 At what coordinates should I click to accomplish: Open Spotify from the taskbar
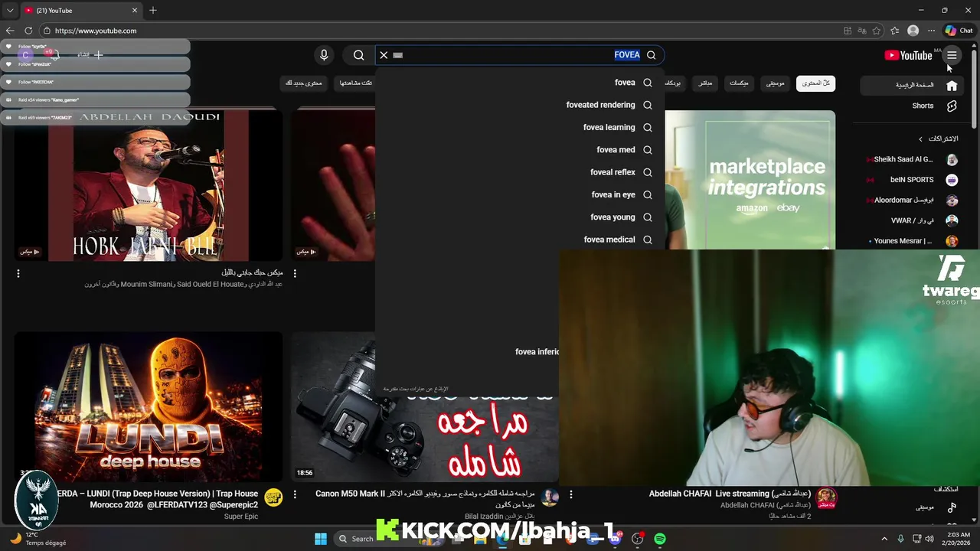tap(660, 539)
